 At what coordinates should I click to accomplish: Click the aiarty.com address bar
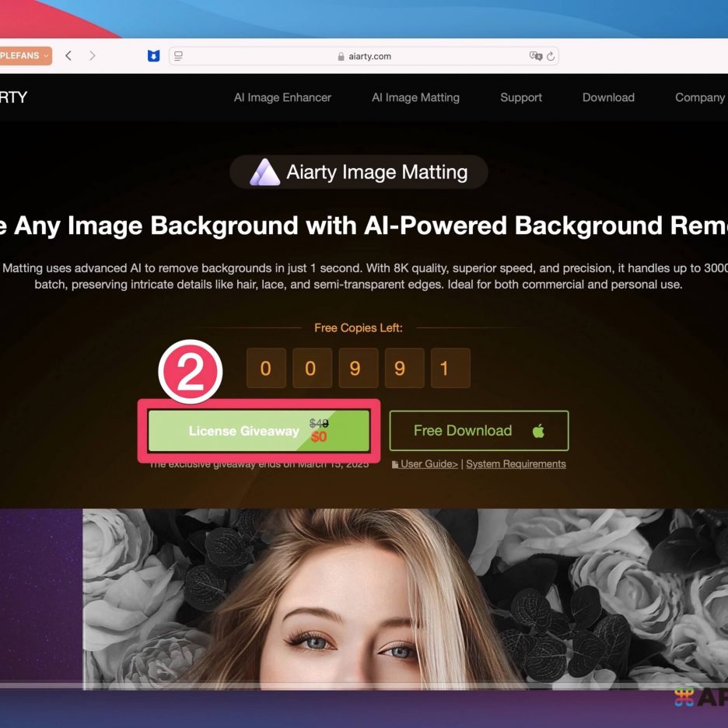point(364,56)
